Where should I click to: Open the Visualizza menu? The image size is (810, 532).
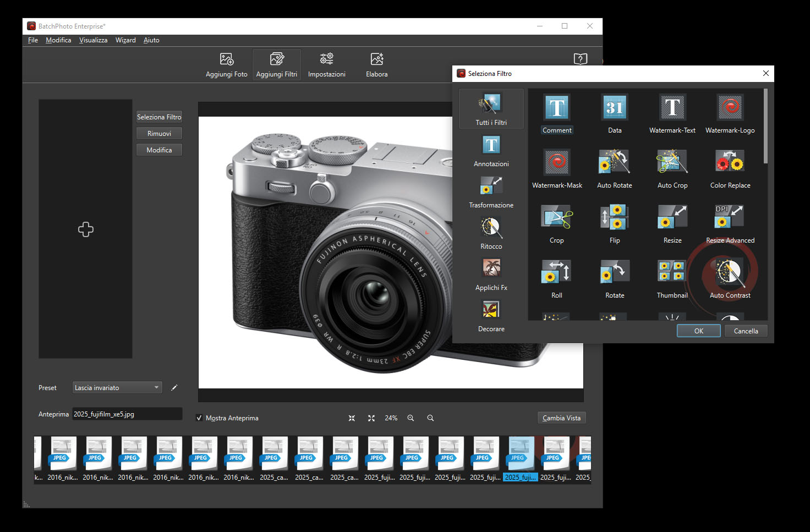coord(93,40)
